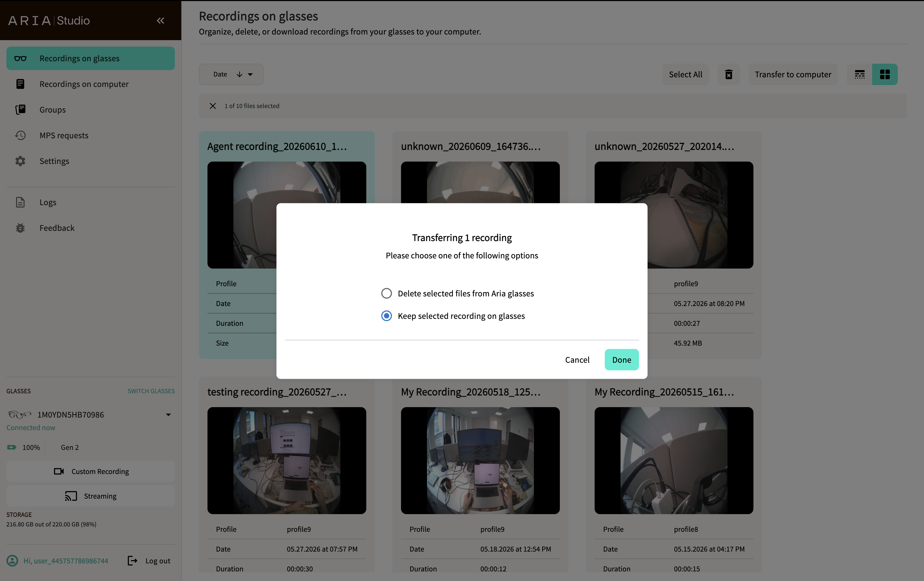
Task: Click the MPS requests history icon
Action: click(x=20, y=136)
